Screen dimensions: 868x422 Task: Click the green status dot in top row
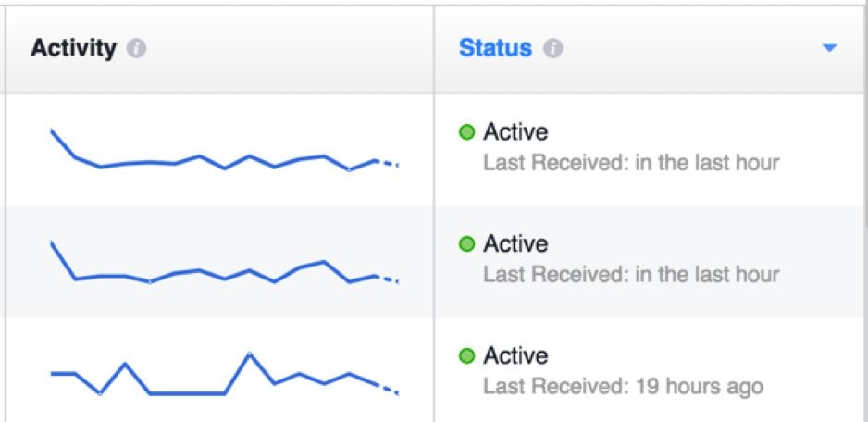tap(467, 133)
